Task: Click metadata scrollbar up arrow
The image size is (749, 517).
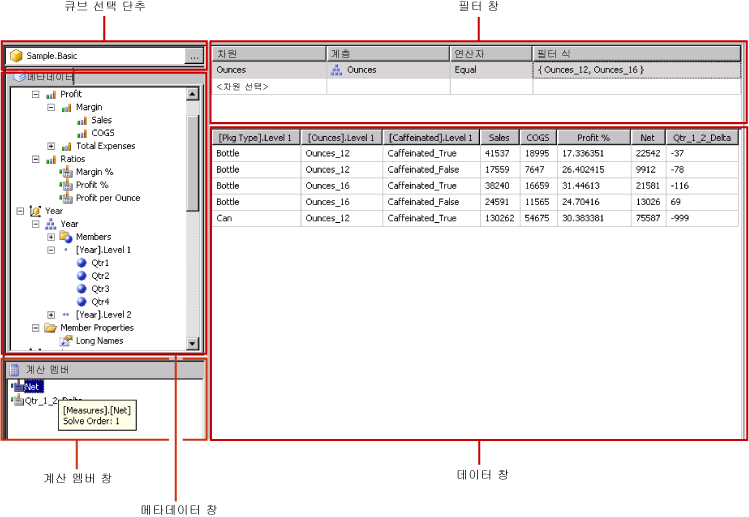Action: click(192, 94)
